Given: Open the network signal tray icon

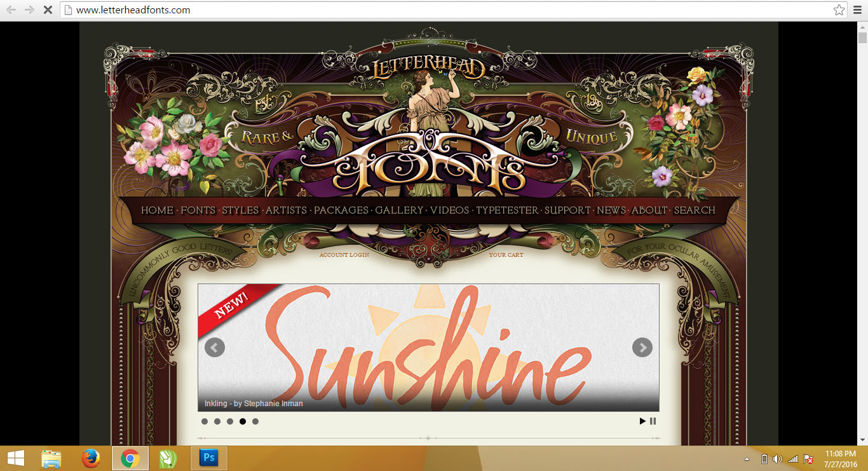Looking at the screenshot, I should point(793,459).
